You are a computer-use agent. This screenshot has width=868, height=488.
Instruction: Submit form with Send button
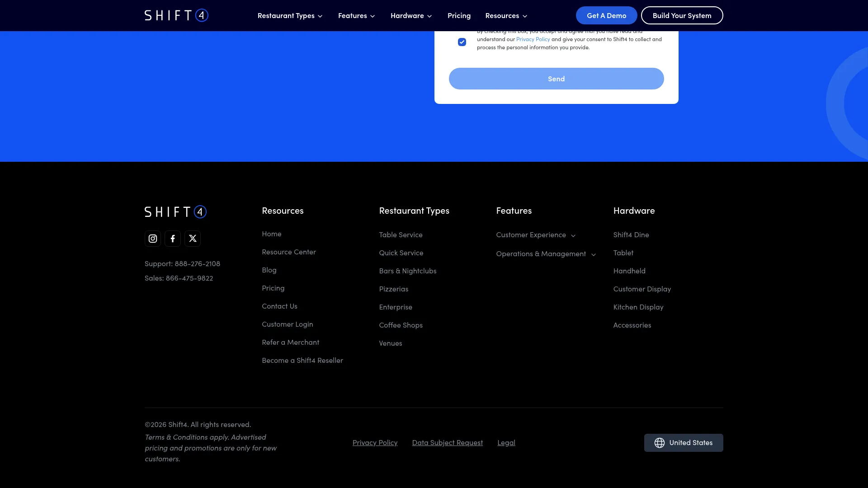tap(557, 79)
